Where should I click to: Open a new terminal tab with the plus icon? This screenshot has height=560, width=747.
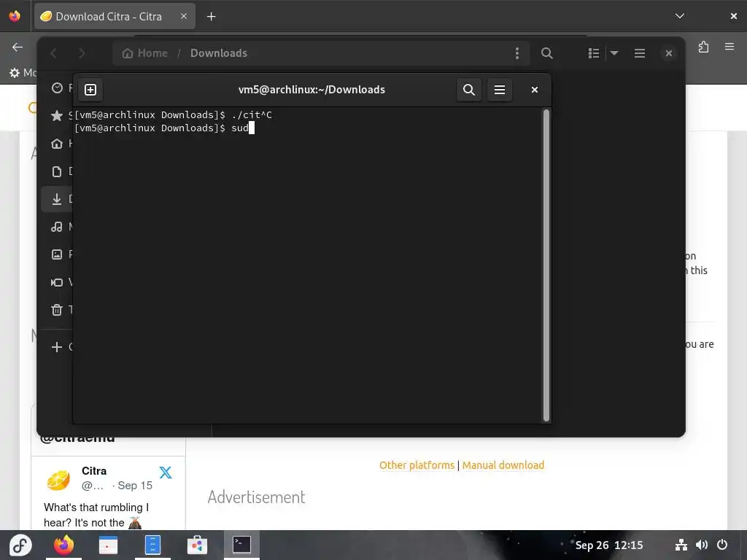(90, 90)
